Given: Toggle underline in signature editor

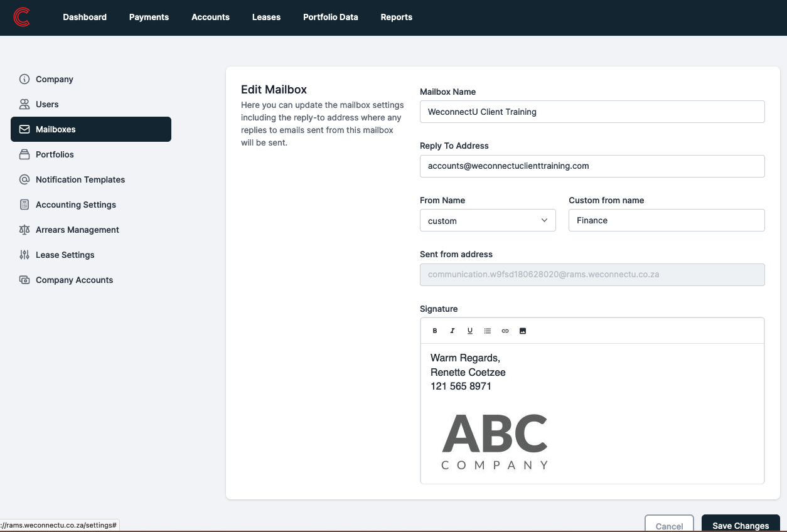Looking at the screenshot, I should [470, 331].
